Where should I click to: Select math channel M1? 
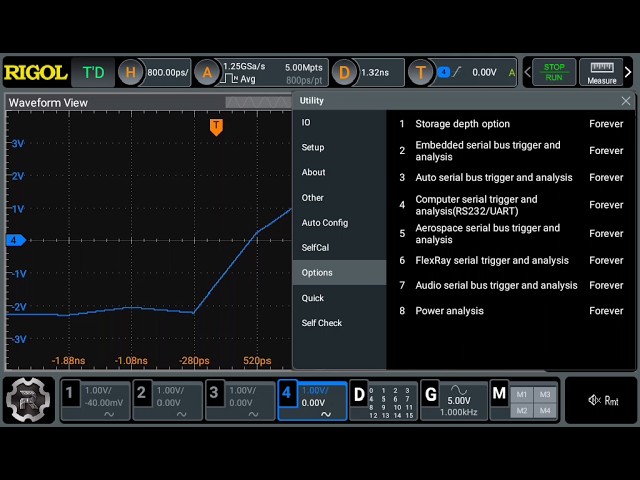point(522,395)
